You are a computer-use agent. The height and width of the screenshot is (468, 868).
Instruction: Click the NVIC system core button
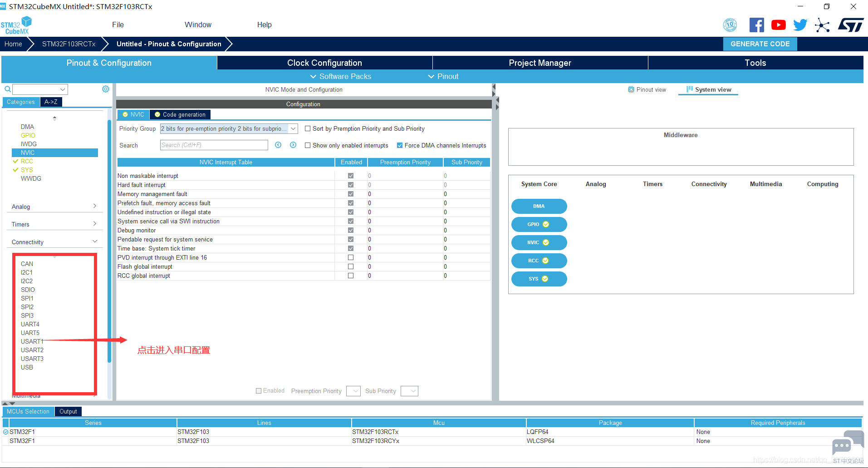(x=539, y=242)
